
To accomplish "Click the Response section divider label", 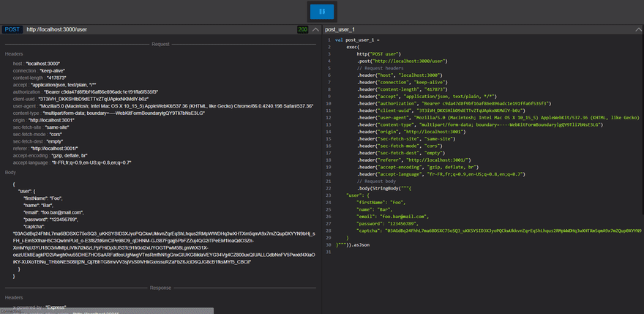I will (160, 288).
